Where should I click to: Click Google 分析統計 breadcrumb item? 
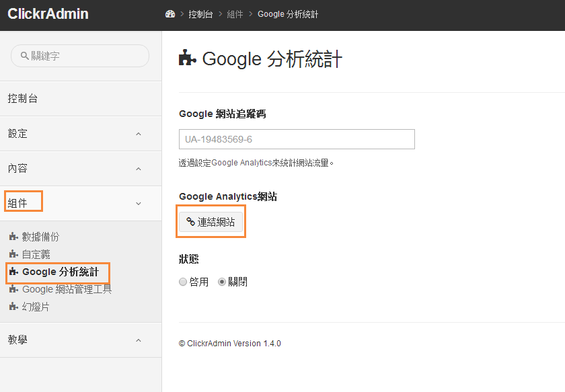pos(288,14)
